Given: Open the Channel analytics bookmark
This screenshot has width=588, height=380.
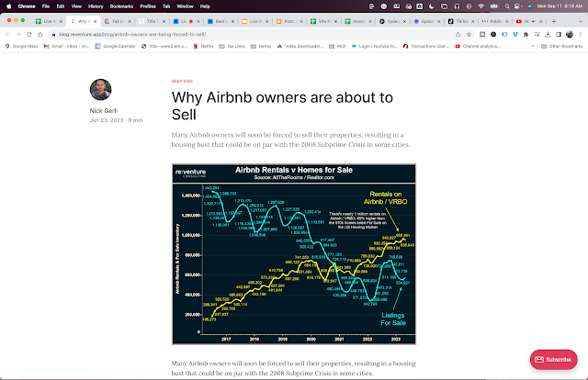Looking at the screenshot, I should [478, 46].
